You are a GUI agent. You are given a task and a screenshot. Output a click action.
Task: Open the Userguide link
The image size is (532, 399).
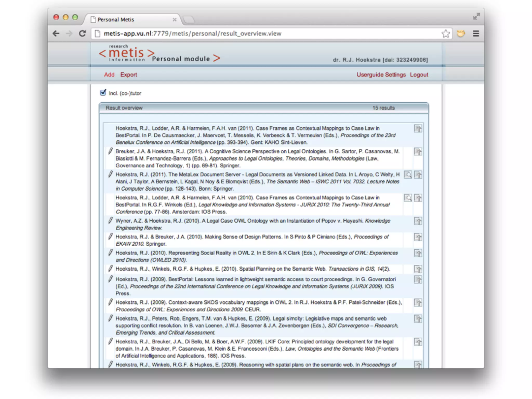pos(370,75)
